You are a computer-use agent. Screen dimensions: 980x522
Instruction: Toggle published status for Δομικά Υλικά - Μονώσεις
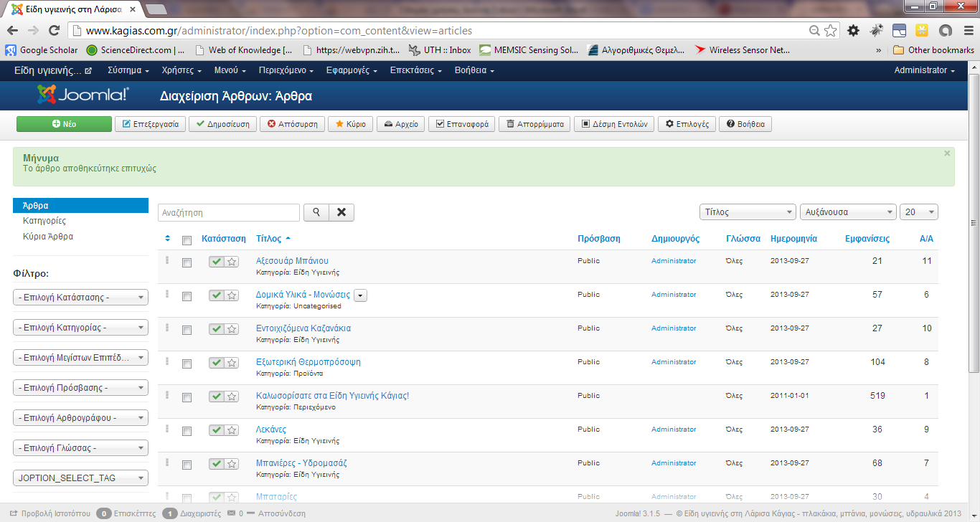[x=217, y=295]
